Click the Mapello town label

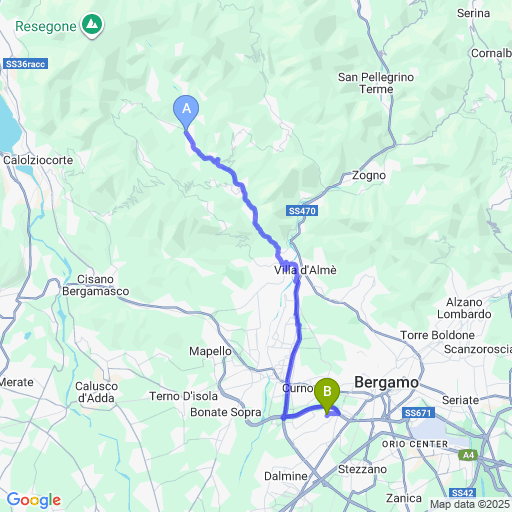[210, 351]
